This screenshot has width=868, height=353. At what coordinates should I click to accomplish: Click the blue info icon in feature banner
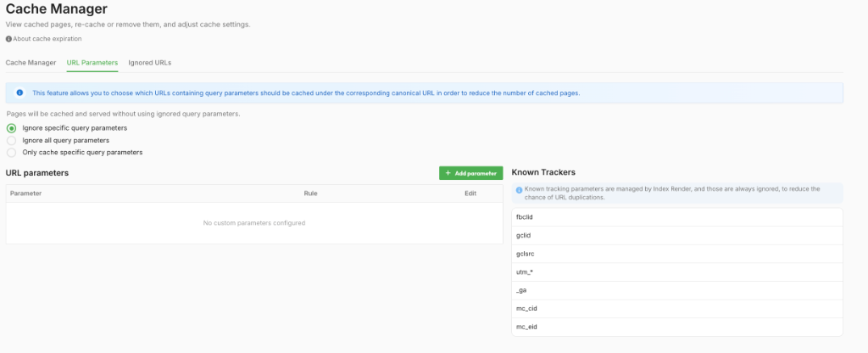(x=20, y=92)
